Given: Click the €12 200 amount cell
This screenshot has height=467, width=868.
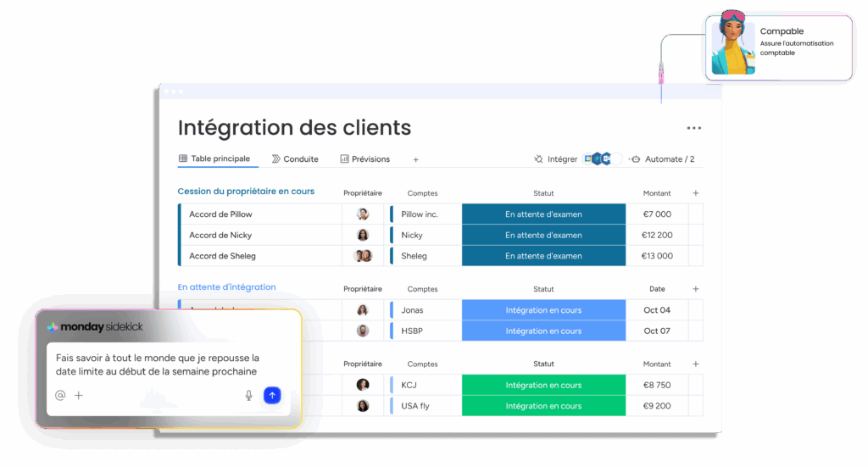Looking at the screenshot, I should [x=657, y=235].
